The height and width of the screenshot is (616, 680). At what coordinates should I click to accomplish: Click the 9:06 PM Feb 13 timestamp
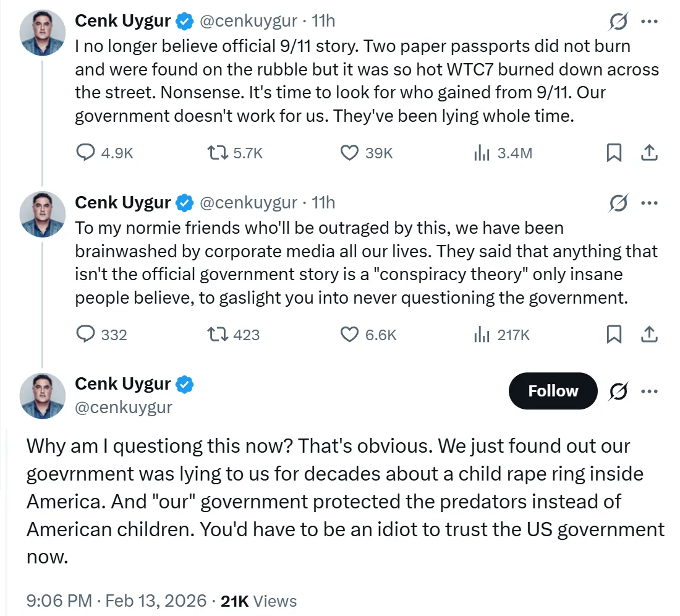(116, 601)
